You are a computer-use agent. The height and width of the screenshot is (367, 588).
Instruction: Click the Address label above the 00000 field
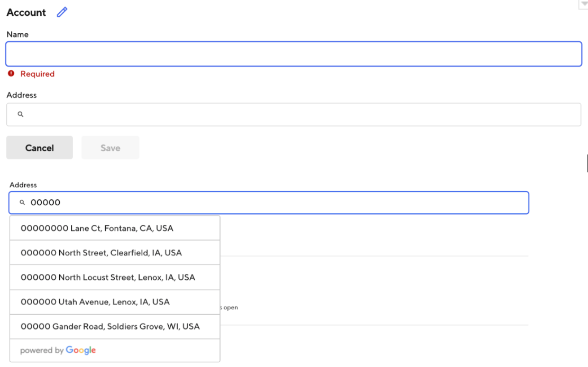[23, 185]
